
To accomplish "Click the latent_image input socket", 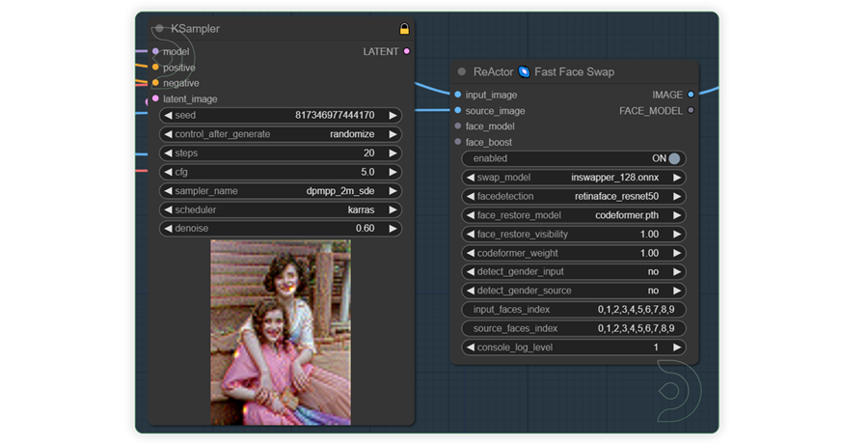I will point(155,98).
